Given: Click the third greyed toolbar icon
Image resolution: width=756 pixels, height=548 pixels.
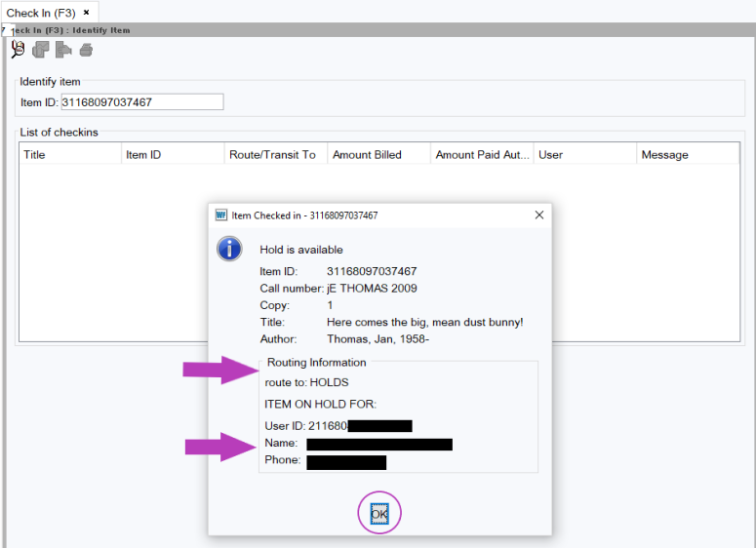Looking at the screenshot, I should [63, 50].
